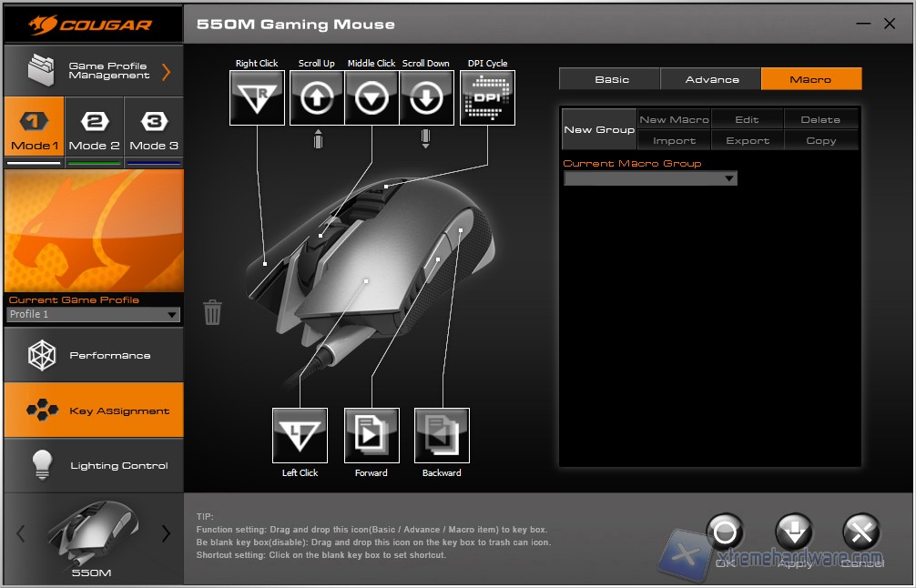Open the Advance tab
This screenshot has height=588, width=916.
711,79
